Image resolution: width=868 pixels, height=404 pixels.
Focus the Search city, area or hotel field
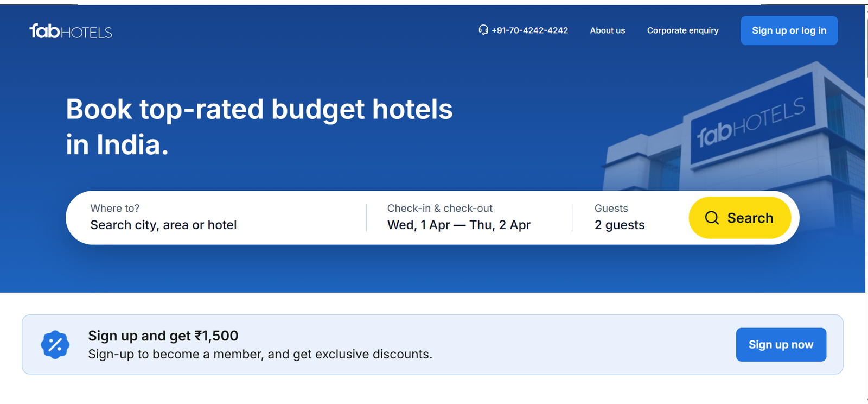tap(163, 225)
